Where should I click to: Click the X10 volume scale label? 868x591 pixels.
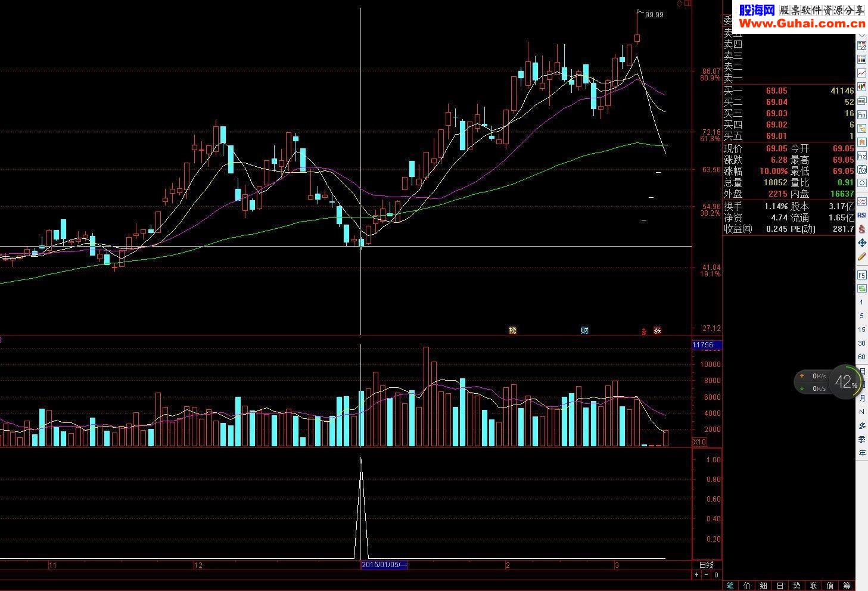tap(699, 442)
